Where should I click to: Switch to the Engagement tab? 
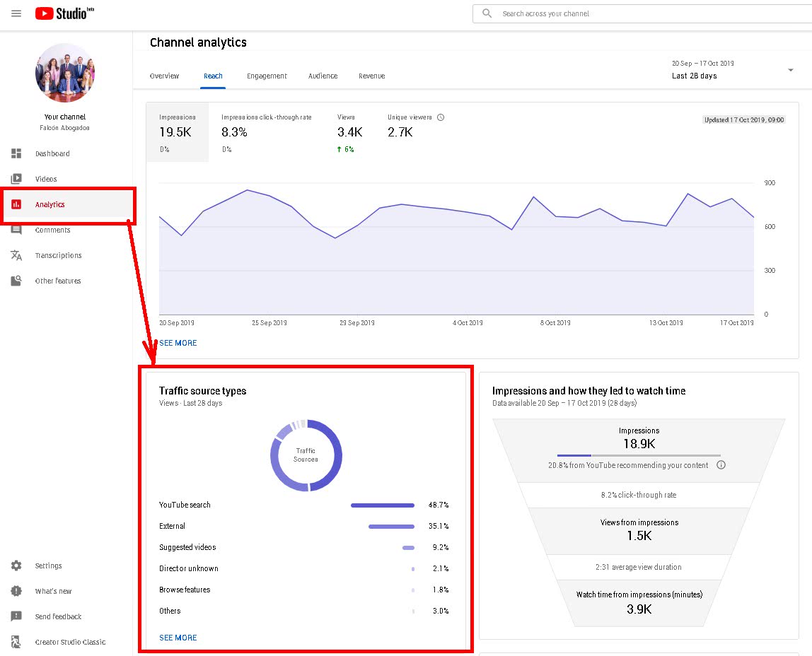coord(267,76)
